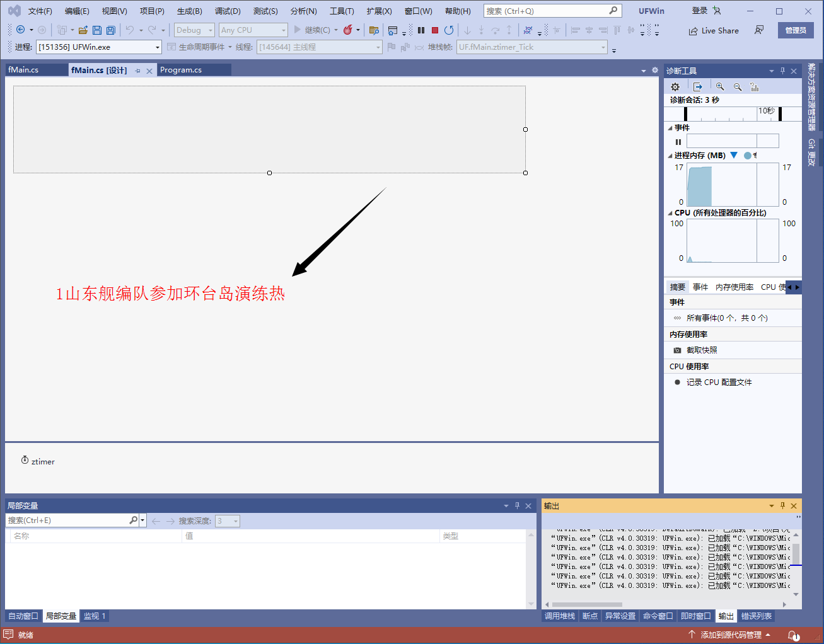Open diagnostic tools settings gear
824x644 pixels.
[x=675, y=87]
